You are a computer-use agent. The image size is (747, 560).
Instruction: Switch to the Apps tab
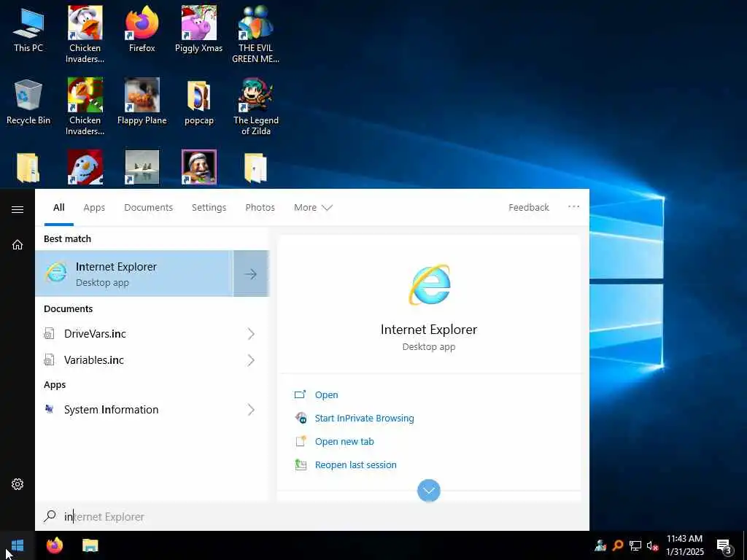(x=94, y=208)
